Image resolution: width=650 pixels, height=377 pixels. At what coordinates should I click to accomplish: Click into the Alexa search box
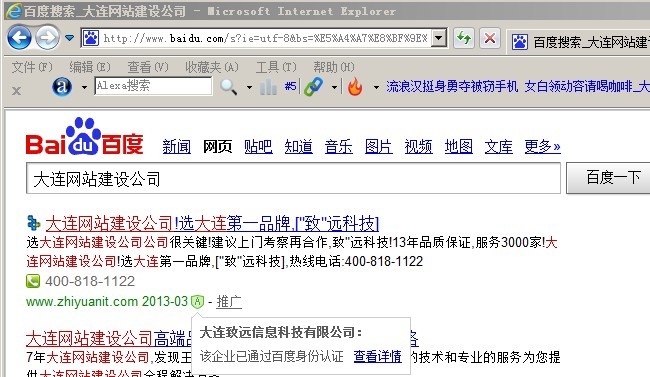153,86
